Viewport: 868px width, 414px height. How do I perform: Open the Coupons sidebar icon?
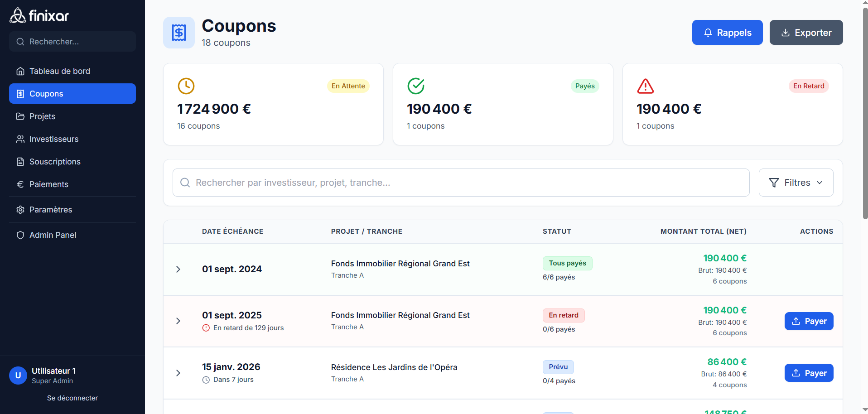(x=20, y=93)
